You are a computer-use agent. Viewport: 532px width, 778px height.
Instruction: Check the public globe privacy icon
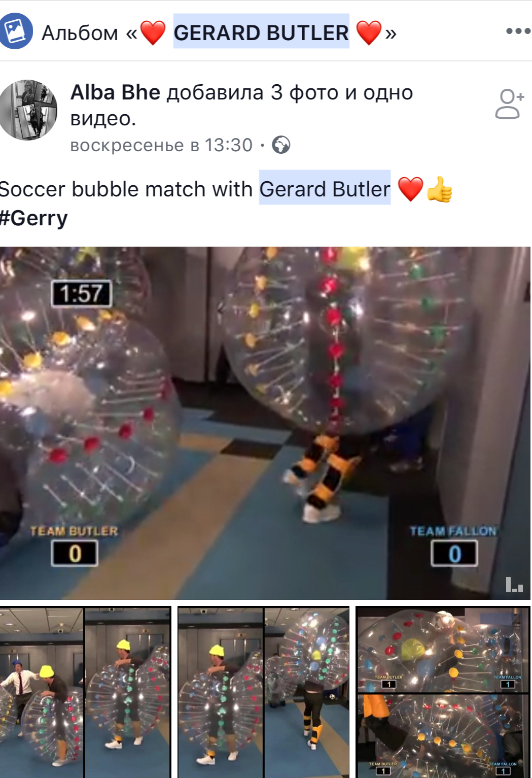point(281,145)
